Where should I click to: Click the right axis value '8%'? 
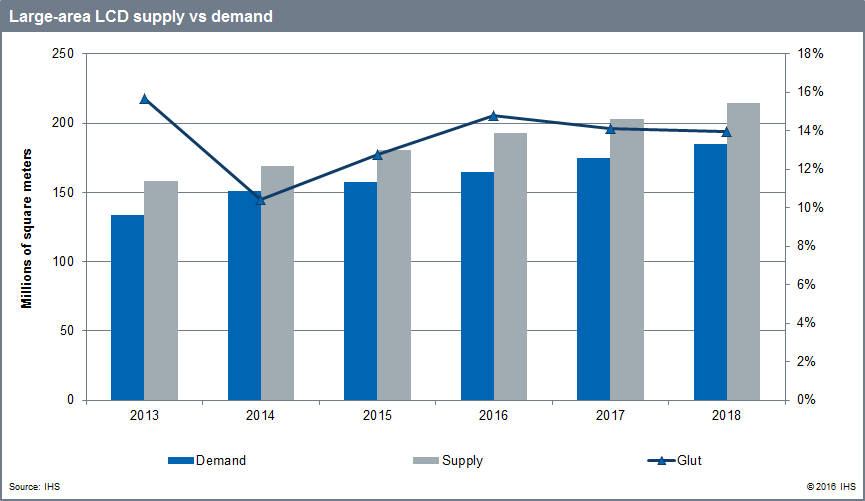807,246
